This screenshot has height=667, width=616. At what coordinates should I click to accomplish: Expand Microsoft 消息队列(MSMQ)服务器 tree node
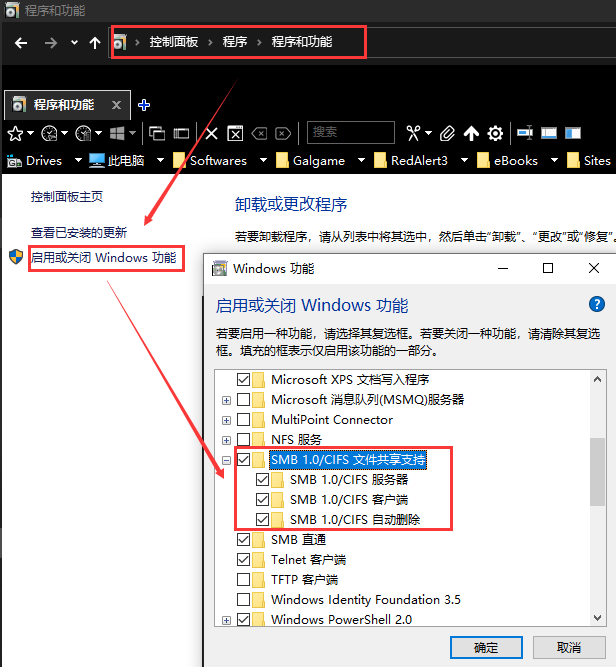point(226,400)
